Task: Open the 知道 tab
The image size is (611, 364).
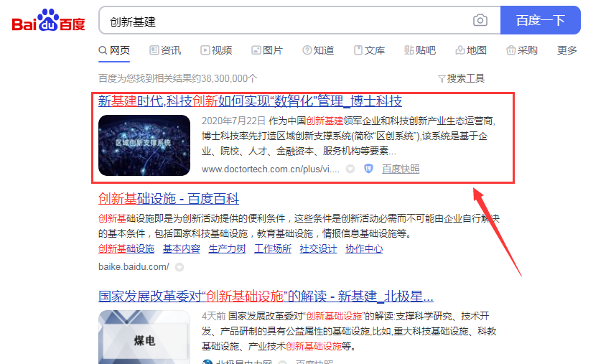Action: (x=318, y=50)
